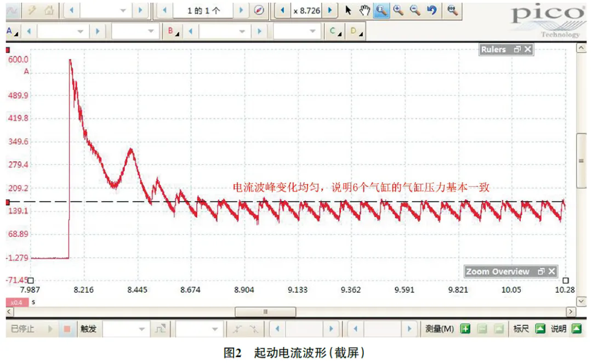Increase Channel B range with right arrow
This screenshot has width=592, height=364.
(259, 31)
